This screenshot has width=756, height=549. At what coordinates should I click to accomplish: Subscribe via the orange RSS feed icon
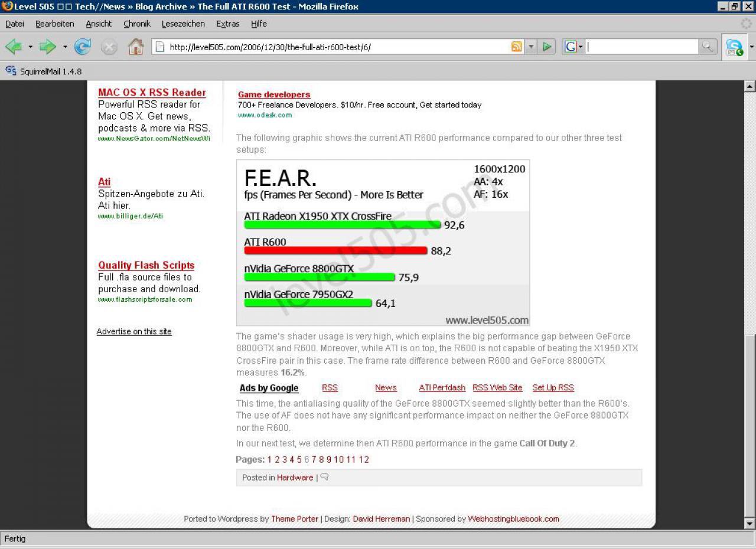(x=517, y=47)
